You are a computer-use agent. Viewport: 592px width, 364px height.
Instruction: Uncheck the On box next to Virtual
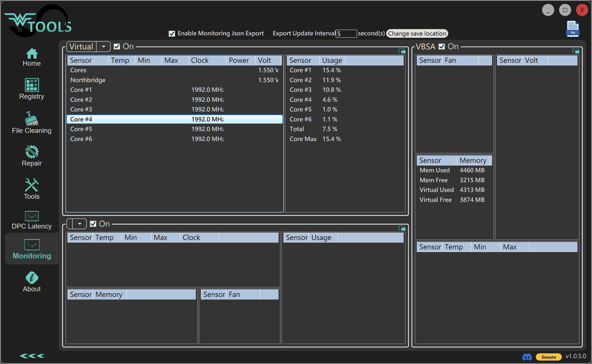[117, 47]
